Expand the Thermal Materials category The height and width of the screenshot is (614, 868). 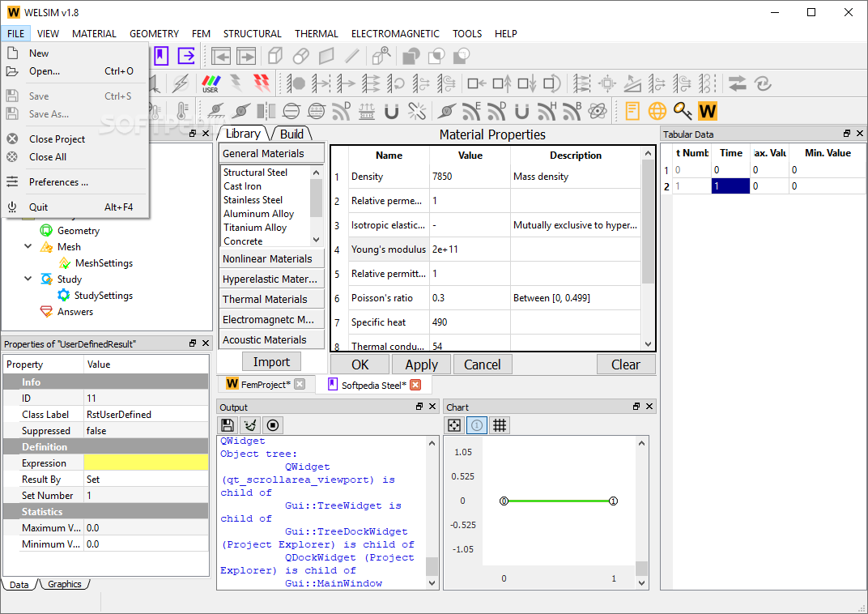(271, 299)
